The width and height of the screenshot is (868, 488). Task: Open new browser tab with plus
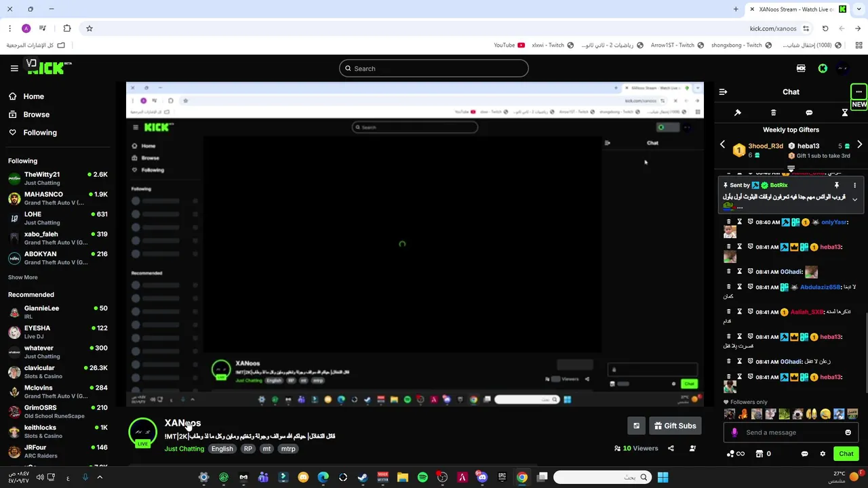736,9
